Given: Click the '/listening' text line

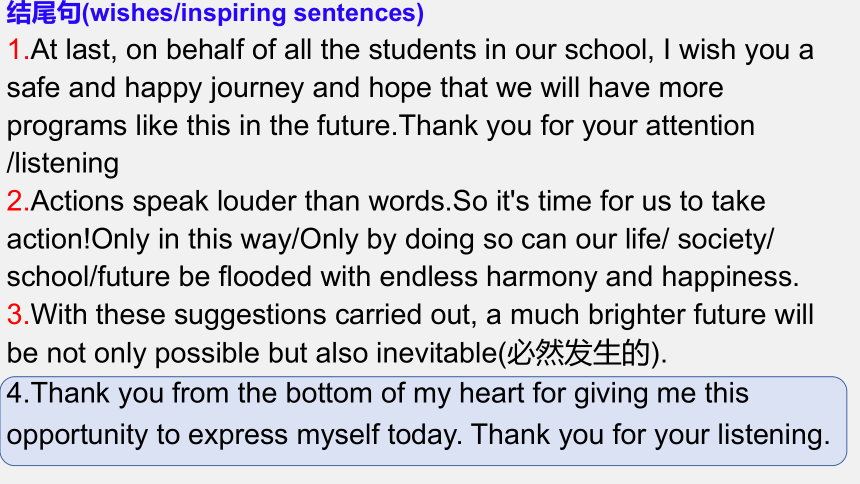Looking at the screenshot, I should 63,164.
